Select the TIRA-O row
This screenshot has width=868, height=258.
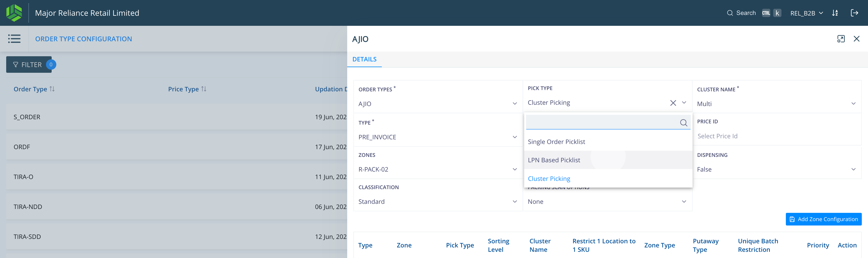pos(176,176)
